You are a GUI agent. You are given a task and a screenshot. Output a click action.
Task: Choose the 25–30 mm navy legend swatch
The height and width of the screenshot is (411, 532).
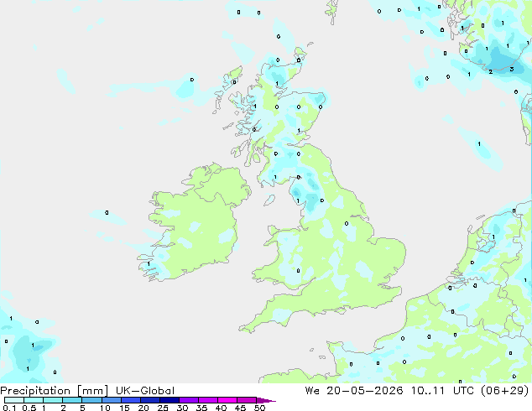(169, 400)
